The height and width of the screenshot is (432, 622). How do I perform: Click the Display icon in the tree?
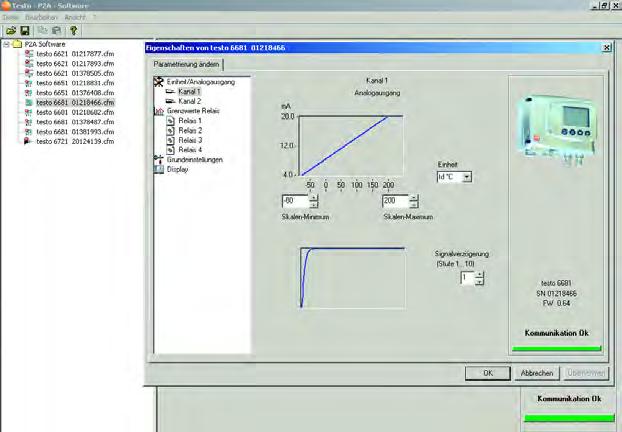[159, 169]
